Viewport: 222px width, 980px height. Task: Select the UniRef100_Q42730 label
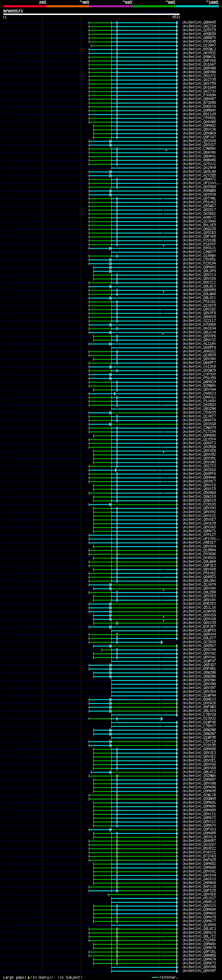click(x=199, y=91)
